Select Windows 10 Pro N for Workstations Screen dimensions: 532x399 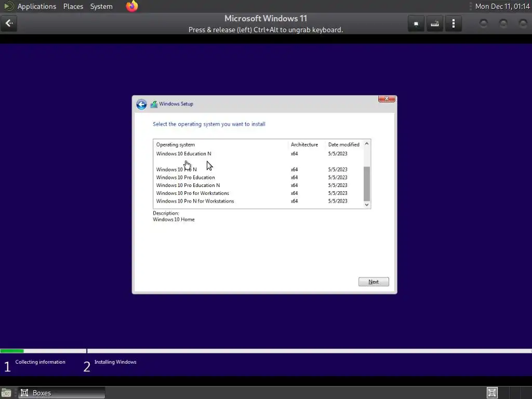point(258,201)
